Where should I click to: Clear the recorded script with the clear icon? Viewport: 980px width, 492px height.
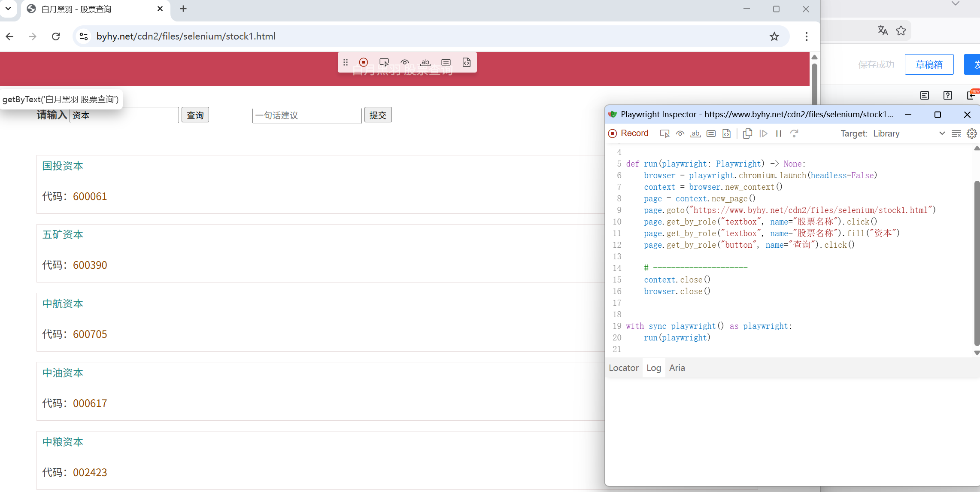pos(956,134)
